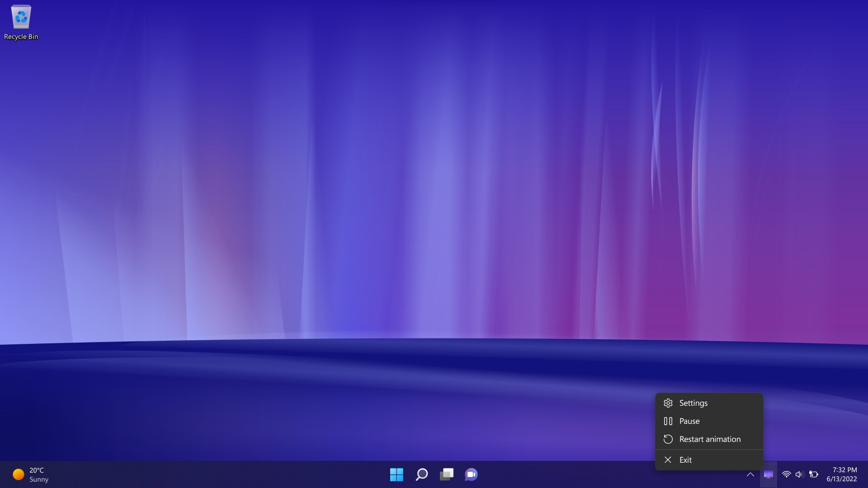Click the volume speaker tray icon

(799, 474)
